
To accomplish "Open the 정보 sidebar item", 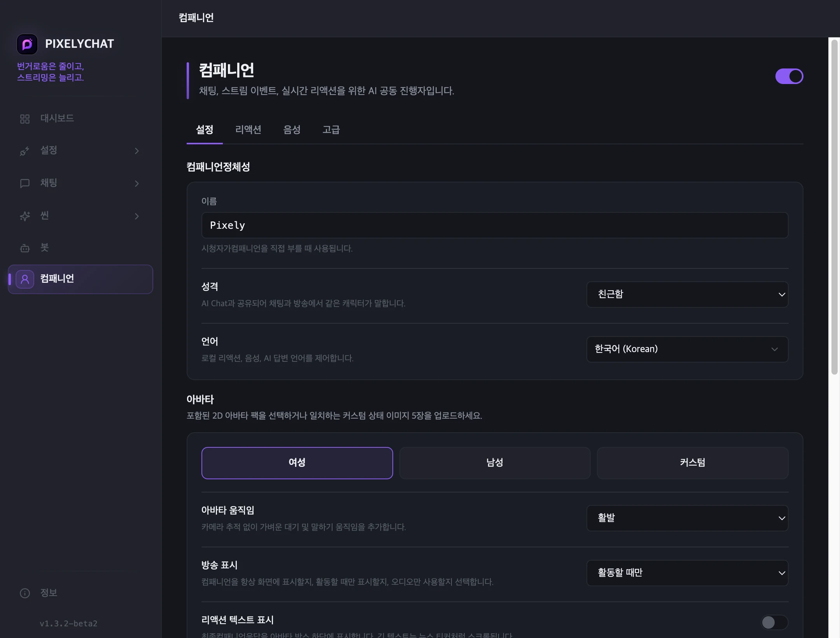I will 80,593.
